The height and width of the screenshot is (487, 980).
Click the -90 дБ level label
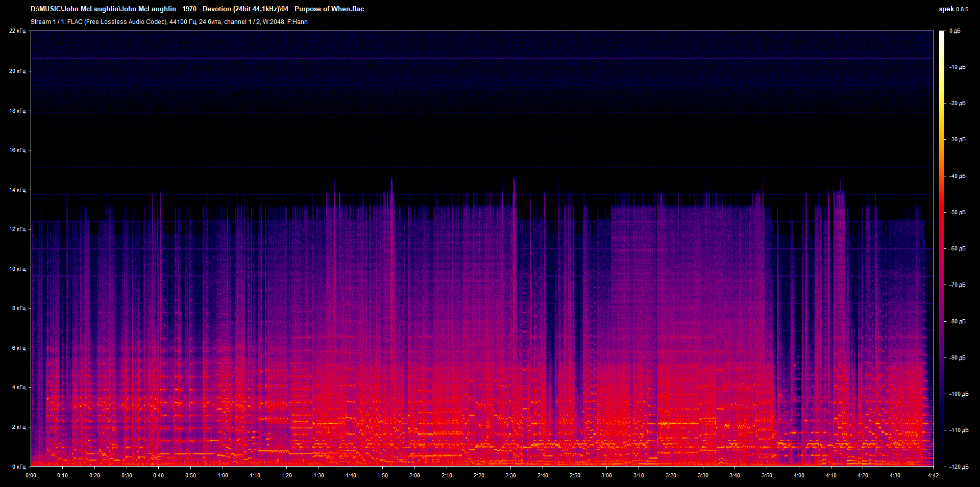[957, 358]
